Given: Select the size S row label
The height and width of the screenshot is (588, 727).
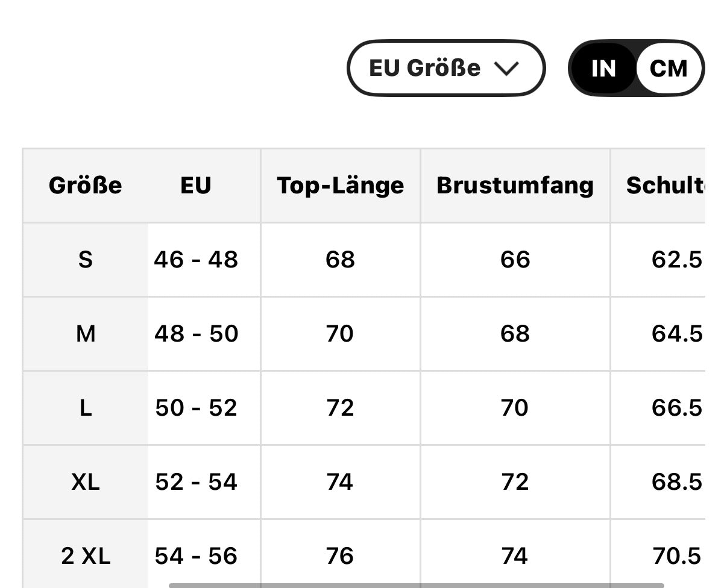Looking at the screenshot, I should [x=85, y=260].
